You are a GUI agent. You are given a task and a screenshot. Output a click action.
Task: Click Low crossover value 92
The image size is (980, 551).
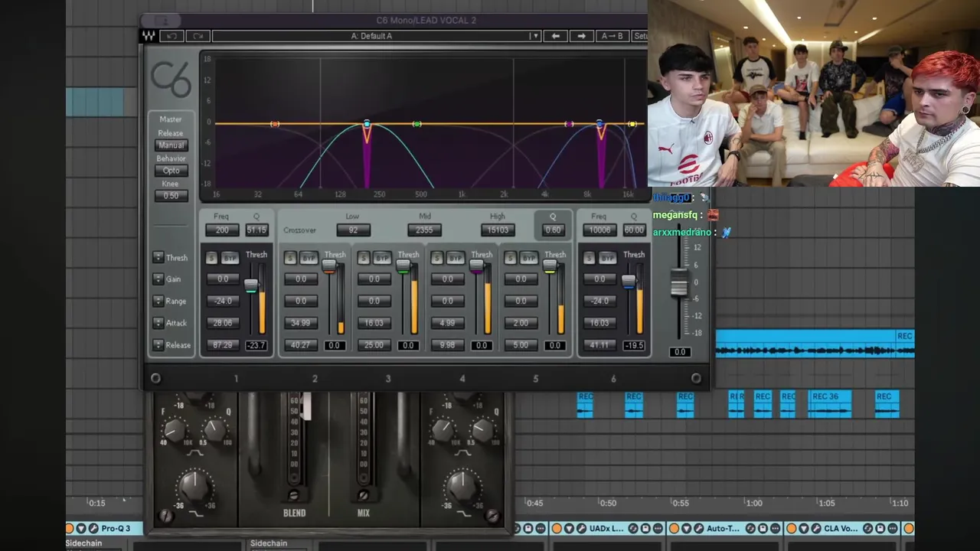coord(353,230)
